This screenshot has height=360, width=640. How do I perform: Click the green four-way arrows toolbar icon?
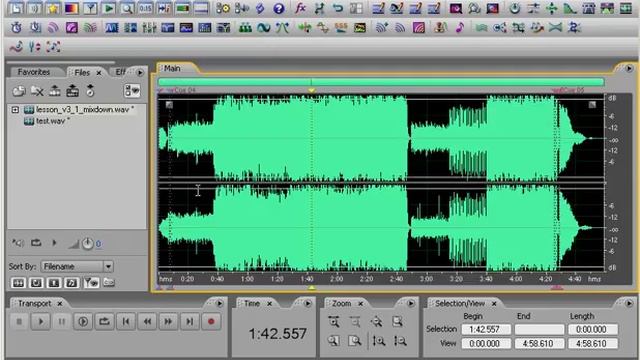pos(551,8)
